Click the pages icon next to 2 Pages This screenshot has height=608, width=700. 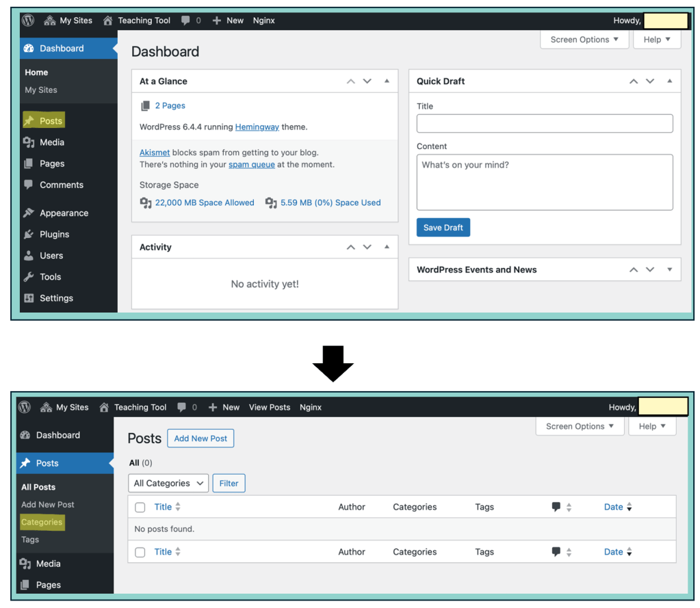[x=145, y=106]
